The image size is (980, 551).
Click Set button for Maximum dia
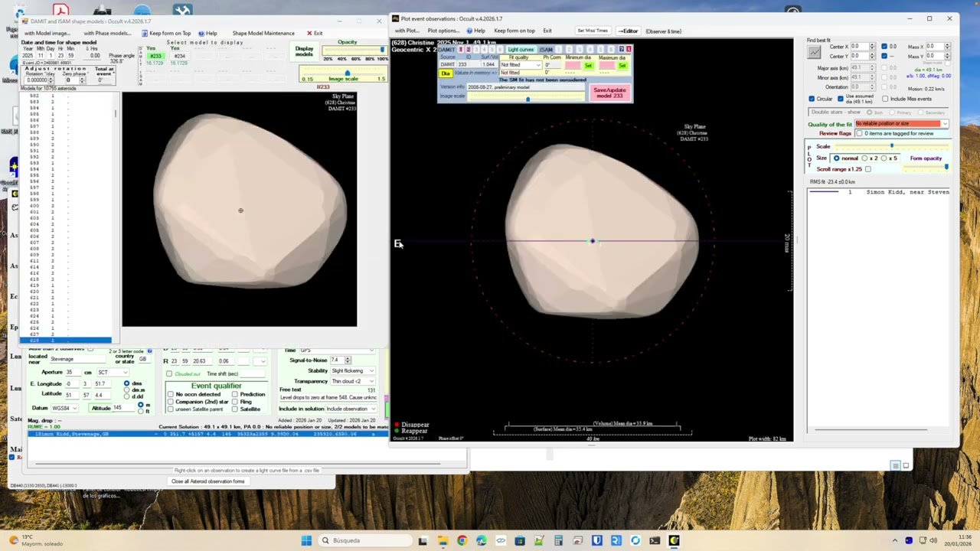pyautogui.click(x=622, y=65)
